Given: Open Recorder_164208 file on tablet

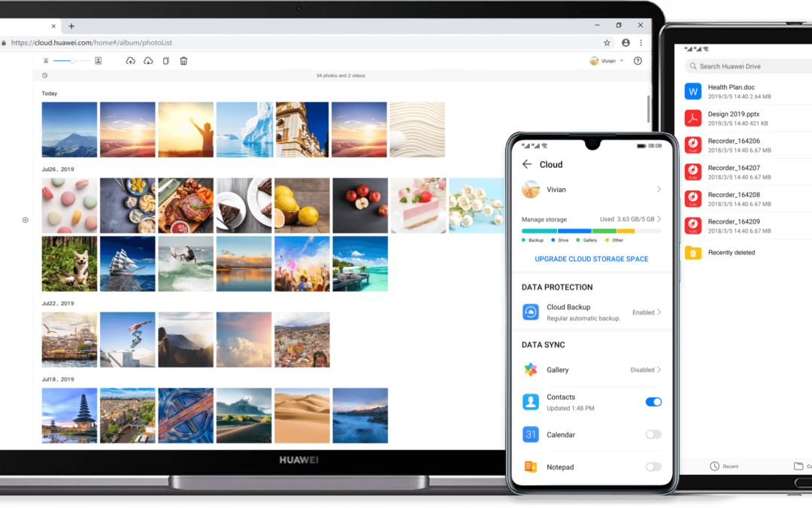Looking at the screenshot, I should tap(748, 199).
